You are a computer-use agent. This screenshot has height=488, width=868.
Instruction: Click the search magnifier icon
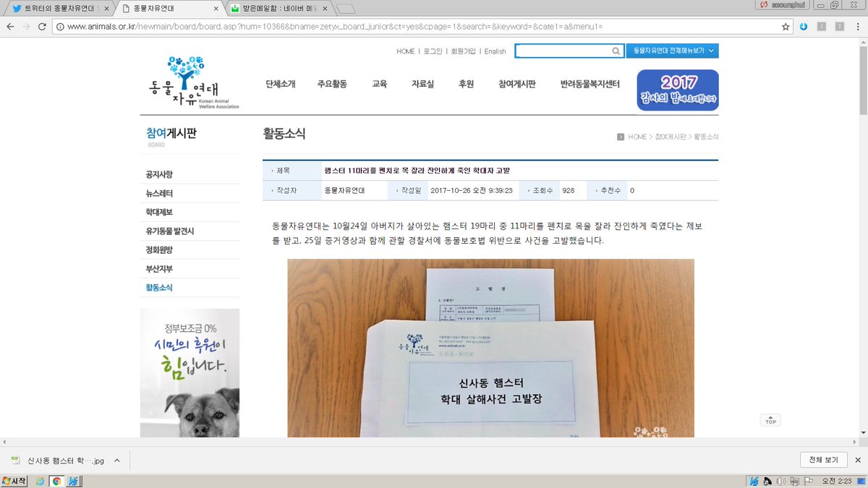pos(616,51)
